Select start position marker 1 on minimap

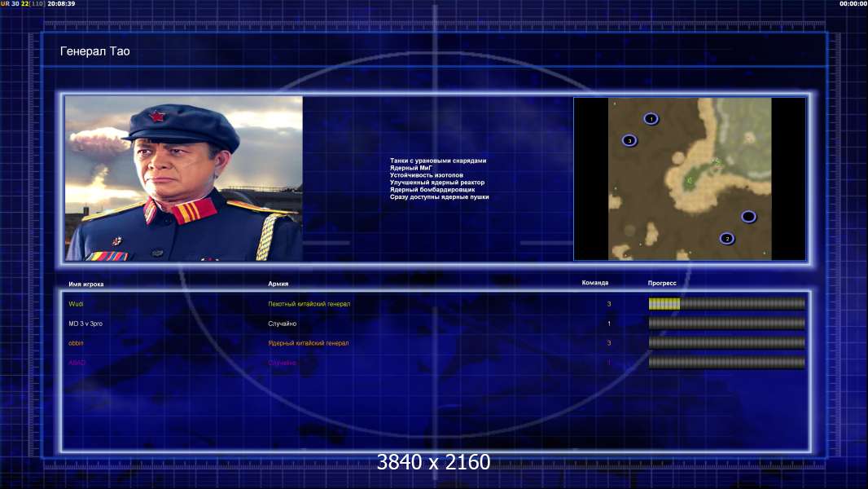pos(651,118)
